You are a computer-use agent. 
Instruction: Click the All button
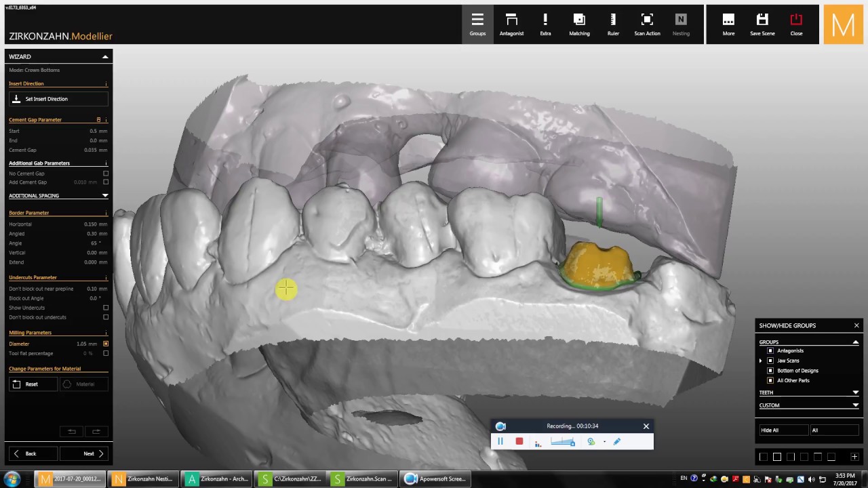click(835, 430)
